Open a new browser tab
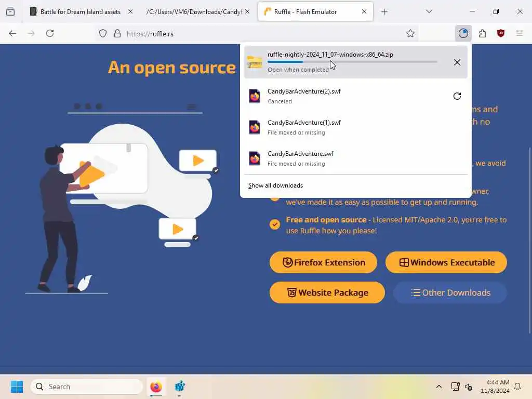The width and height of the screenshot is (532, 399). pyautogui.click(x=384, y=12)
